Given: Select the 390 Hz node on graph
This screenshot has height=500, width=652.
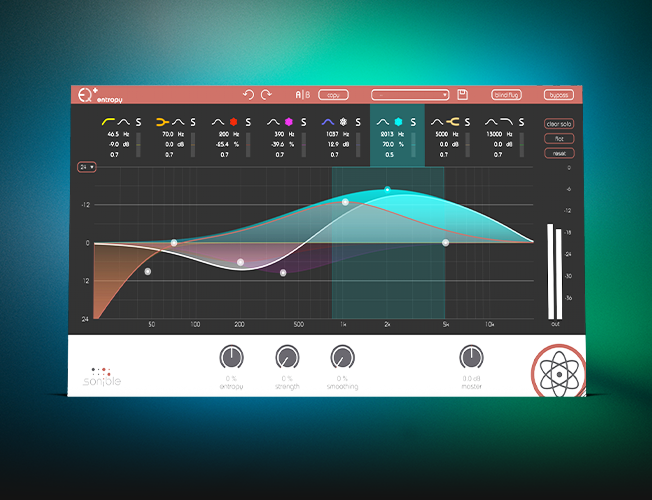Looking at the screenshot, I should pos(283,273).
